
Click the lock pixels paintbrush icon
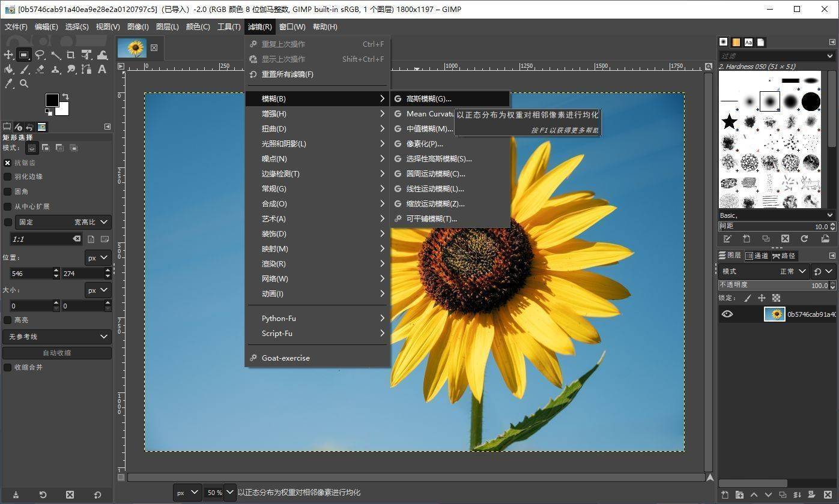(748, 298)
